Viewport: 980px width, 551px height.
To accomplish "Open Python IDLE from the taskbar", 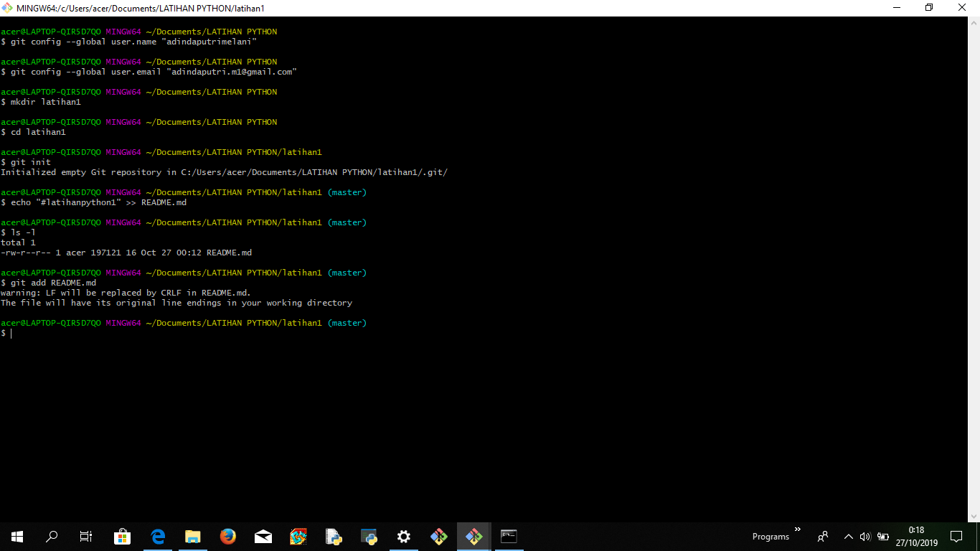I will (x=333, y=536).
